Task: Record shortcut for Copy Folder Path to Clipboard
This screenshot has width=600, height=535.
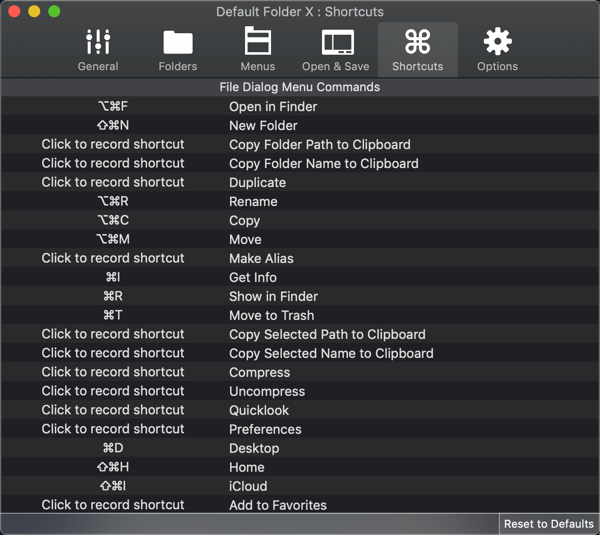Action: point(113,144)
